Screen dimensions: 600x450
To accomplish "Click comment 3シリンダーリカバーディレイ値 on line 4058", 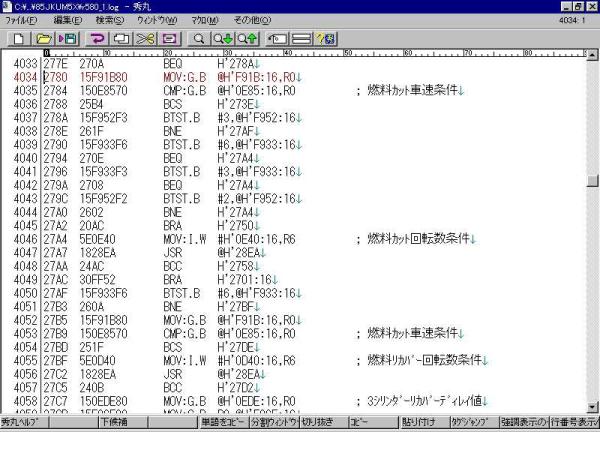I will click(x=424, y=401).
